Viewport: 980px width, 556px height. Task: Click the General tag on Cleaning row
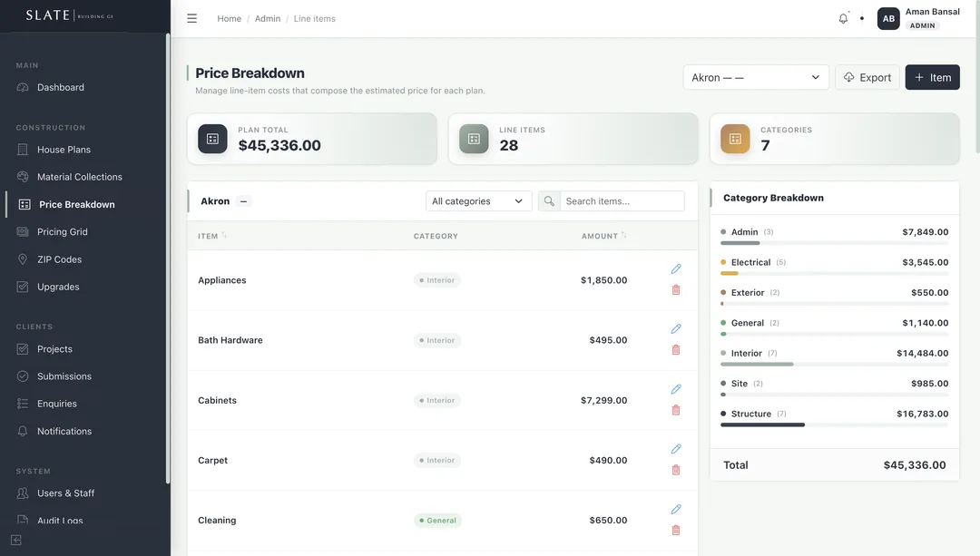point(437,521)
